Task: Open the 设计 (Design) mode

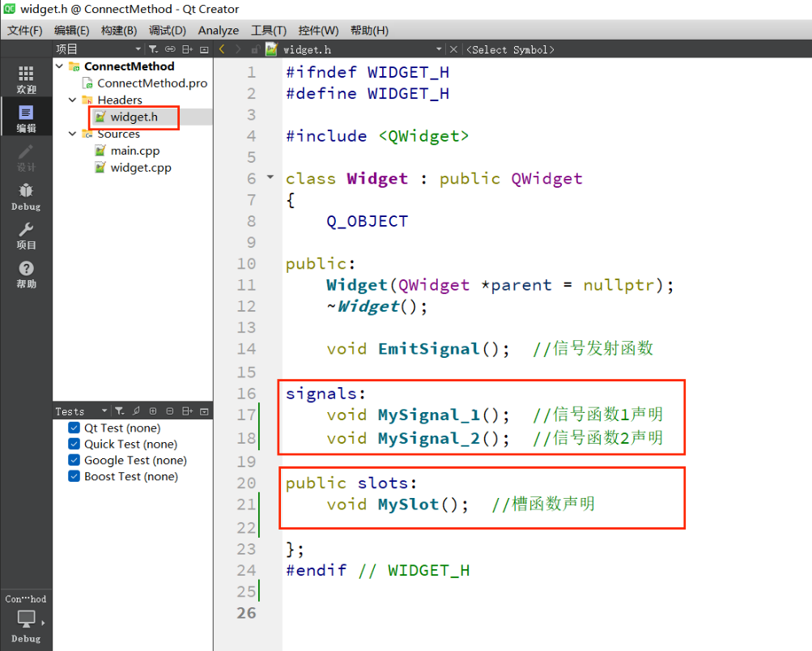Action: click(x=26, y=157)
